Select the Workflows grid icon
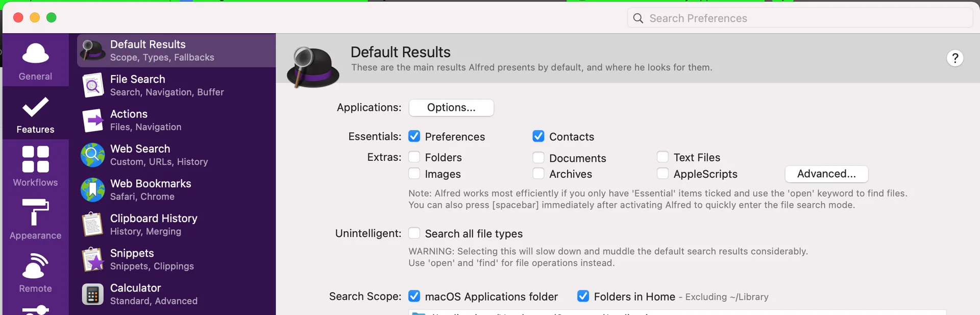This screenshot has height=315, width=980. point(35,159)
